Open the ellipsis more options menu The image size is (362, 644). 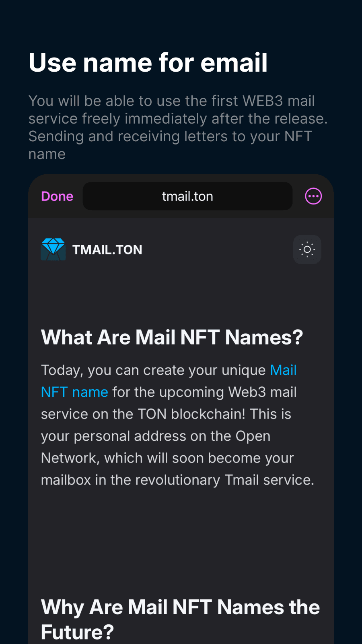(313, 196)
